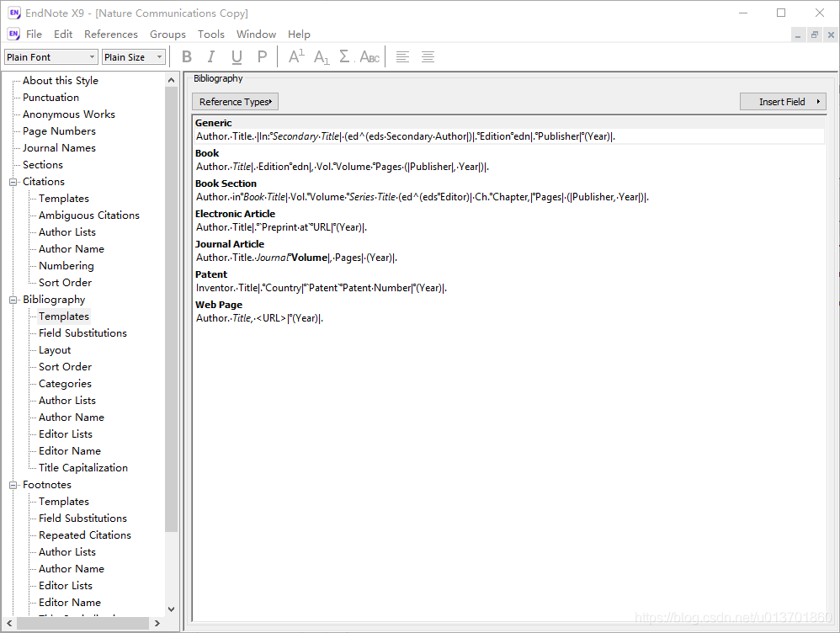Collapse the Footnotes tree node
The image size is (840, 633).
[x=13, y=485]
